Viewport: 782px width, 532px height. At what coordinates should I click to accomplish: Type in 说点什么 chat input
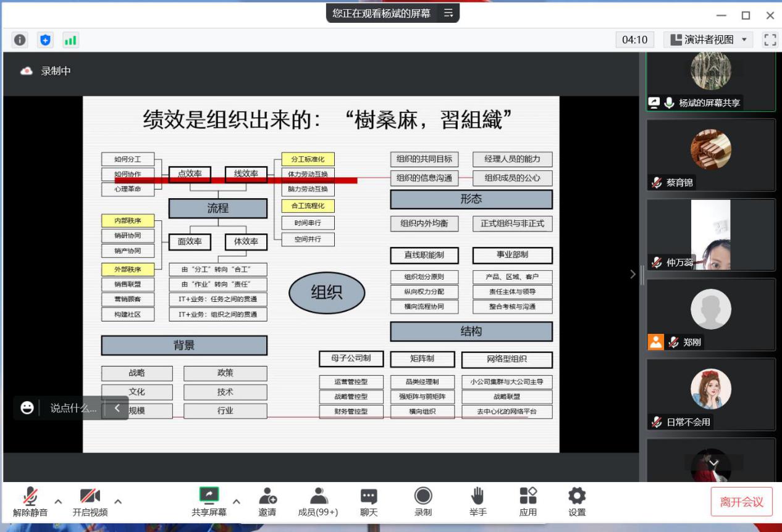(x=73, y=408)
